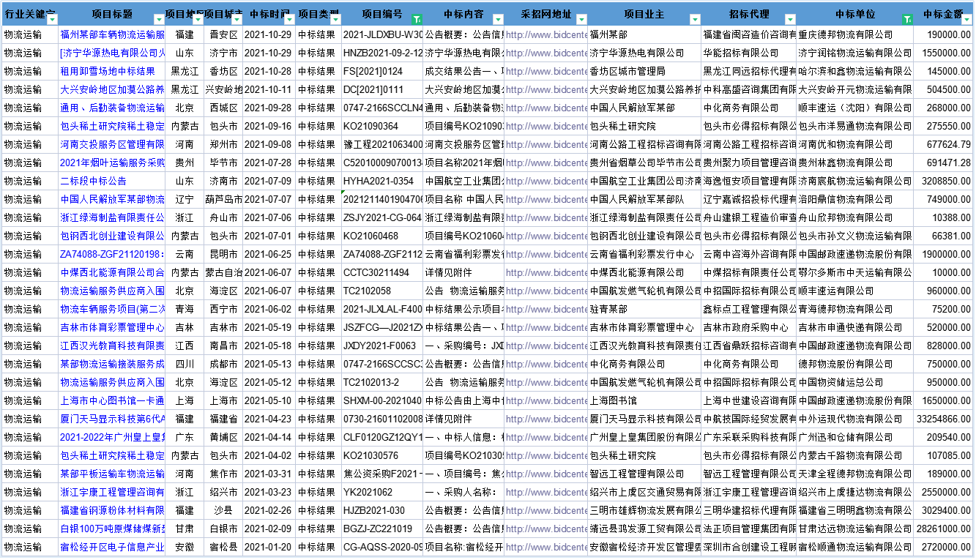
Task: Click the bidcenter URL in the first data row
Action: [x=546, y=34]
